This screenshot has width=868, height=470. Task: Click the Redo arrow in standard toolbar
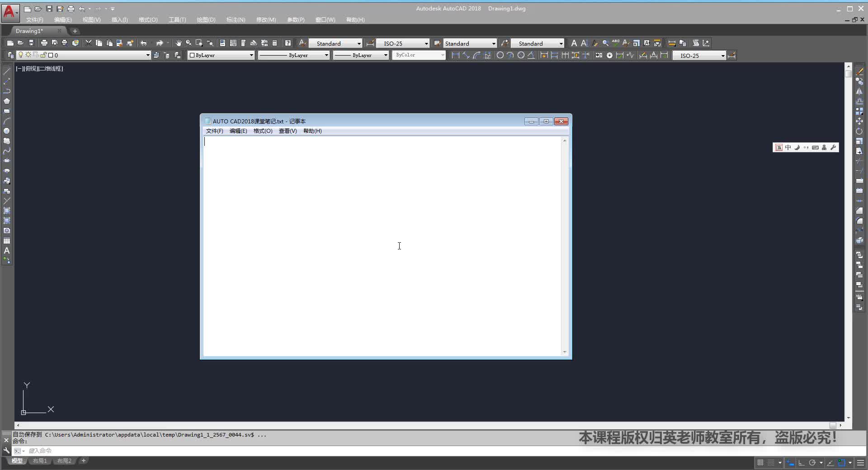(159, 43)
